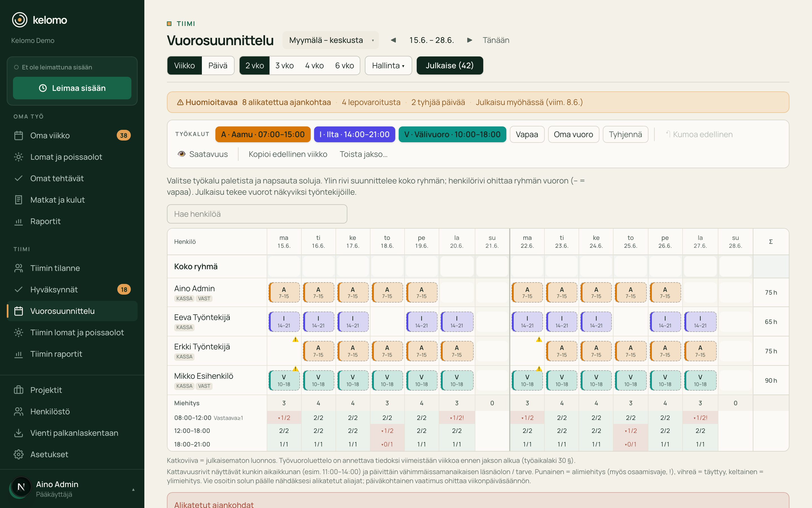
Task: Open Henkilöstö page
Action: (x=72, y=411)
